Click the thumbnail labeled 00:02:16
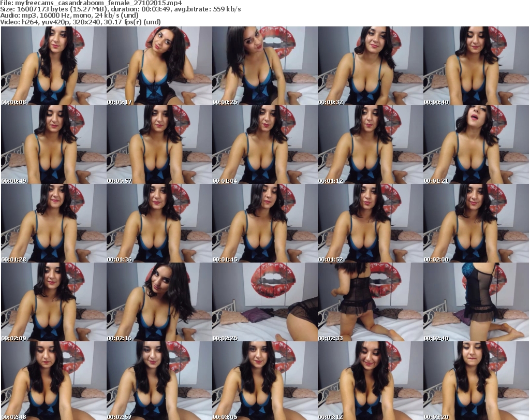The width and height of the screenshot is (530, 420). [x=159, y=302]
